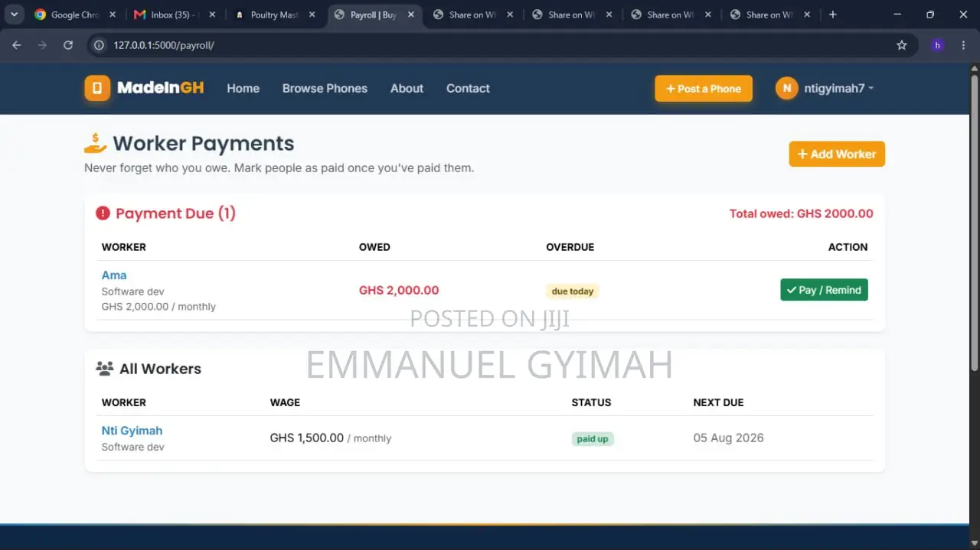Click GHS 2,000.00 / monthly under Ama
The width and height of the screenshot is (980, 550).
pos(158,307)
